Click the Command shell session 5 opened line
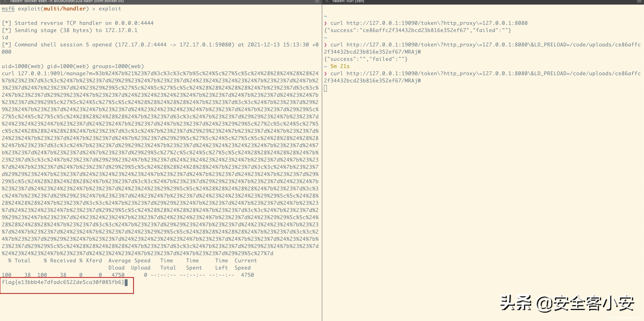Viewport: 644px width, 321px height. pyautogui.click(x=160, y=45)
